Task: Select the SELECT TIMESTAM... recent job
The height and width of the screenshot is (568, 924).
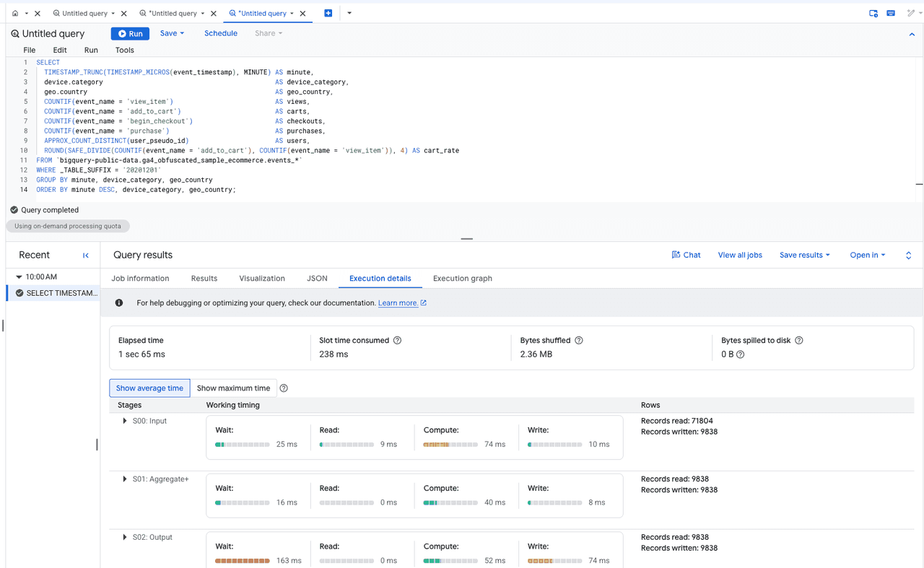Action: tap(54, 293)
